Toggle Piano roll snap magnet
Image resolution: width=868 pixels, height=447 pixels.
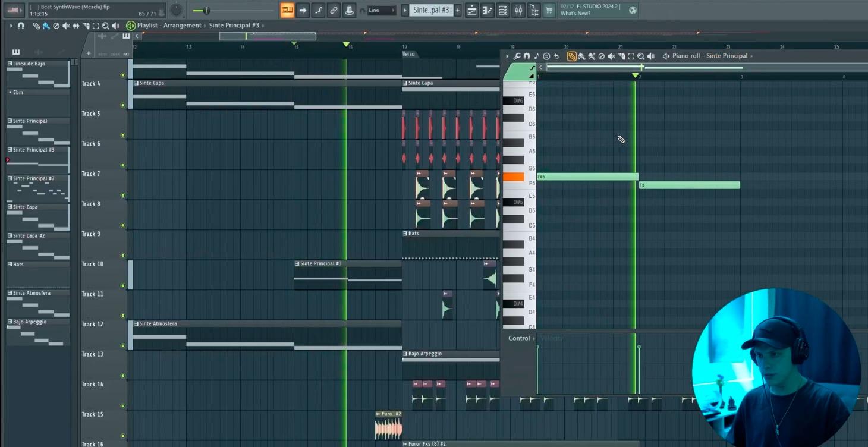point(526,56)
